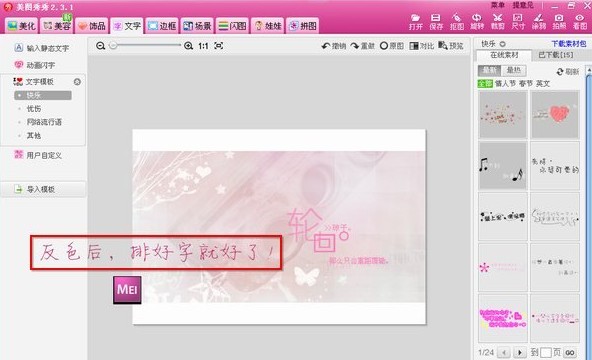This screenshot has height=360, width=592.
Task: Switch to the 娃娃 tab
Action: click(x=267, y=26)
